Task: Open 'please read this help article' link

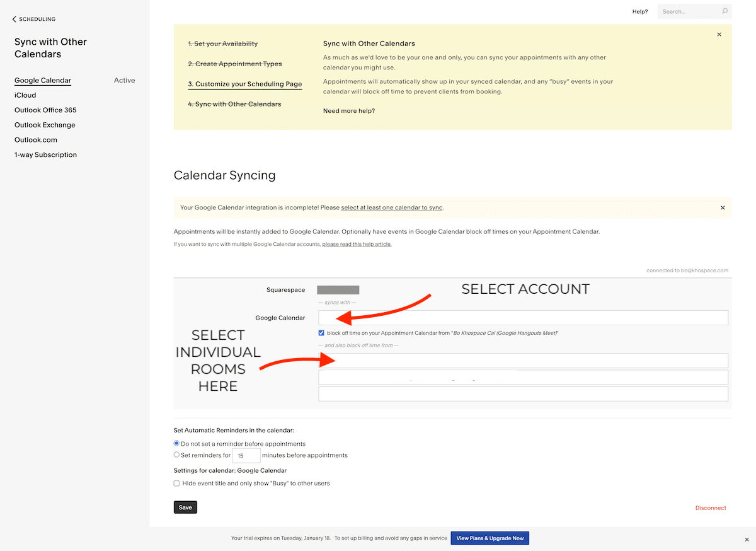Action: pyautogui.click(x=357, y=244)
